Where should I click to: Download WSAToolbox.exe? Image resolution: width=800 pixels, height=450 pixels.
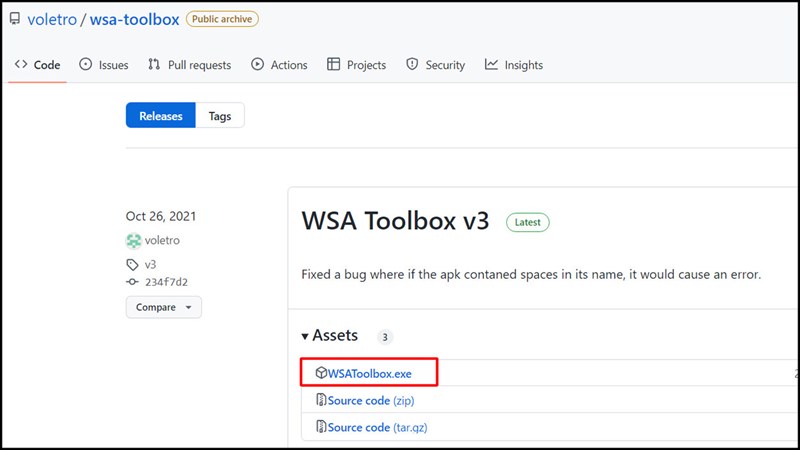(x=369, y=373)
